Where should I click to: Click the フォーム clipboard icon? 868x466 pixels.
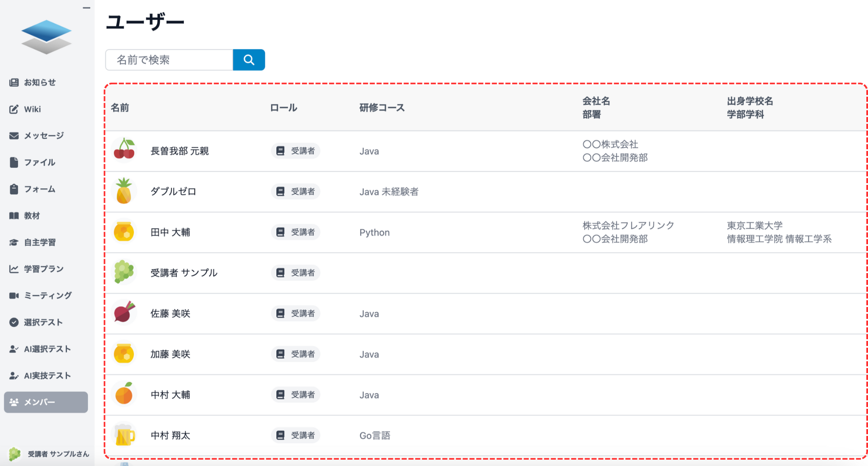[x=14, y=189]
